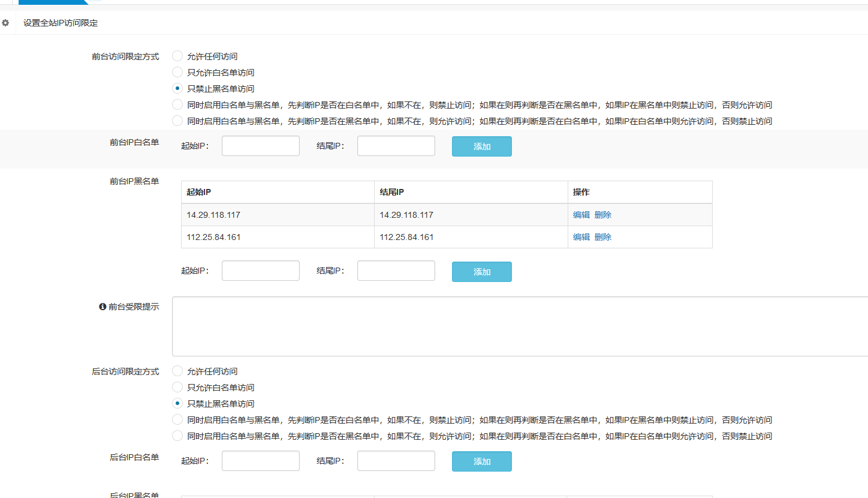Click the info icon next to 前台受限提示

point(103,307)
